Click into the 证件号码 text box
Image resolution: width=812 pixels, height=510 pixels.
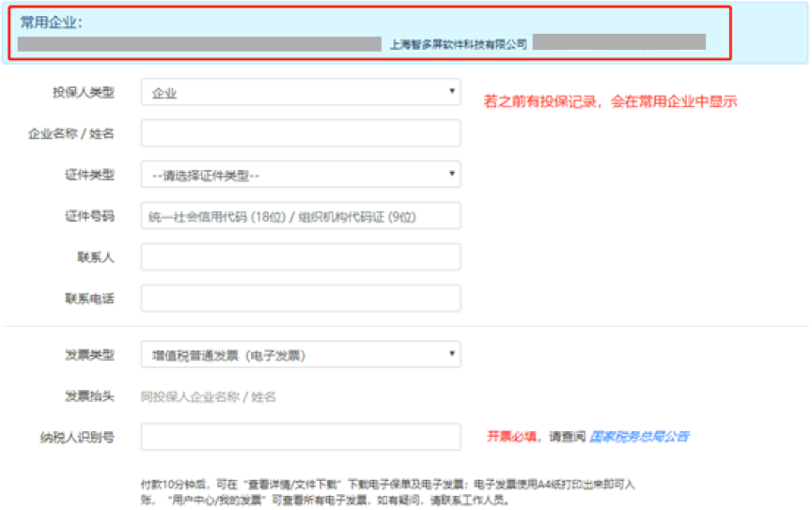301,216
